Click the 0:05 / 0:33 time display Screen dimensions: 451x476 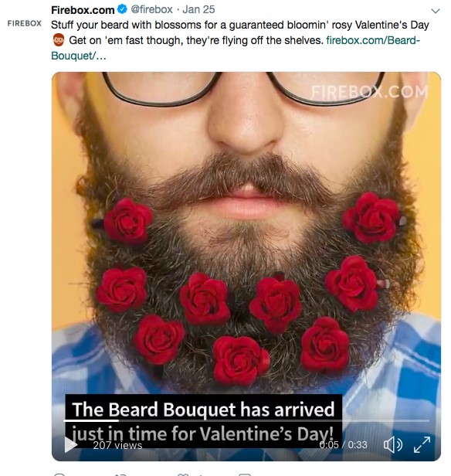point(343,445)
